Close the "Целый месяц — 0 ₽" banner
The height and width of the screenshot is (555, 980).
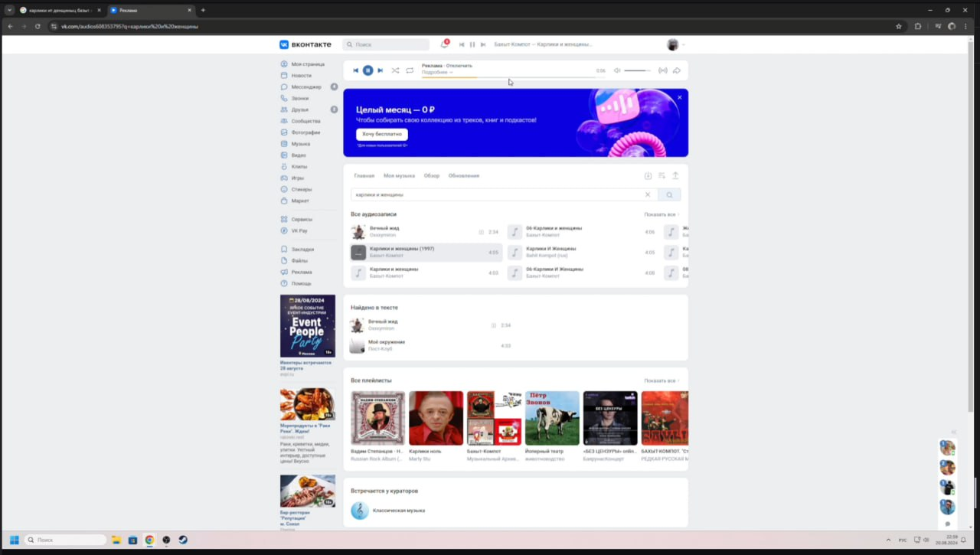679,97
